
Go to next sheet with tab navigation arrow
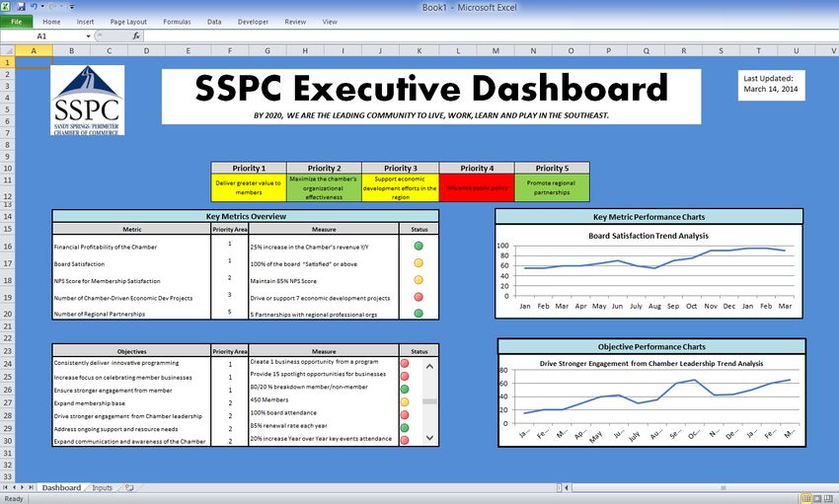tap(22, 487)
